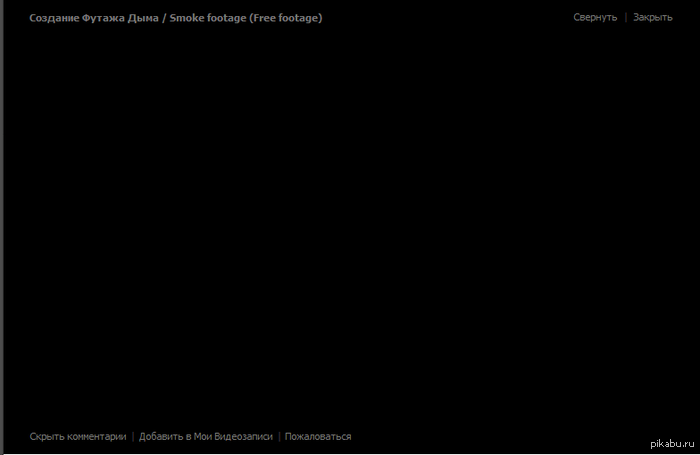Report the video via Пожаловаться
This screenshot has width=700, height=455.
318,436
